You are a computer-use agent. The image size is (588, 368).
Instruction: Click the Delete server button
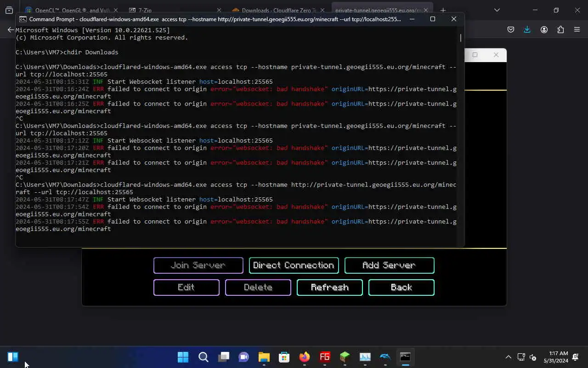click(258, 287)
